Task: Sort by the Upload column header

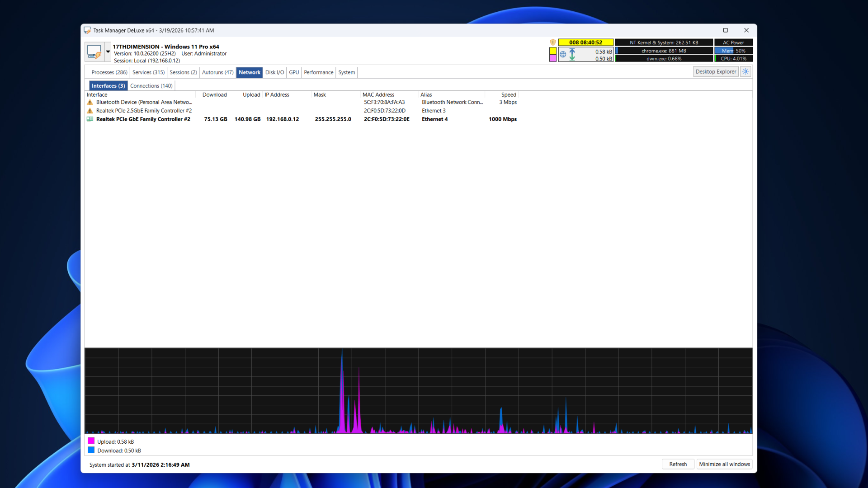Action: coord(246,95)
